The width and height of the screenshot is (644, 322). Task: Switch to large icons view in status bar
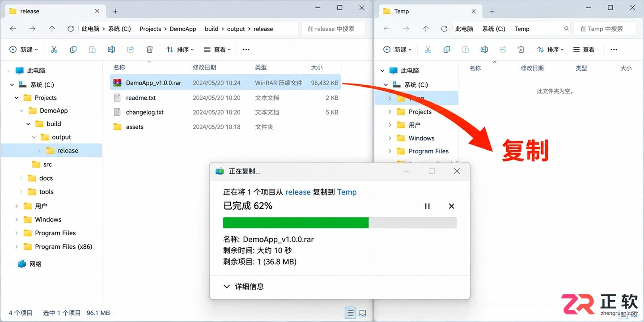[363, 313]
